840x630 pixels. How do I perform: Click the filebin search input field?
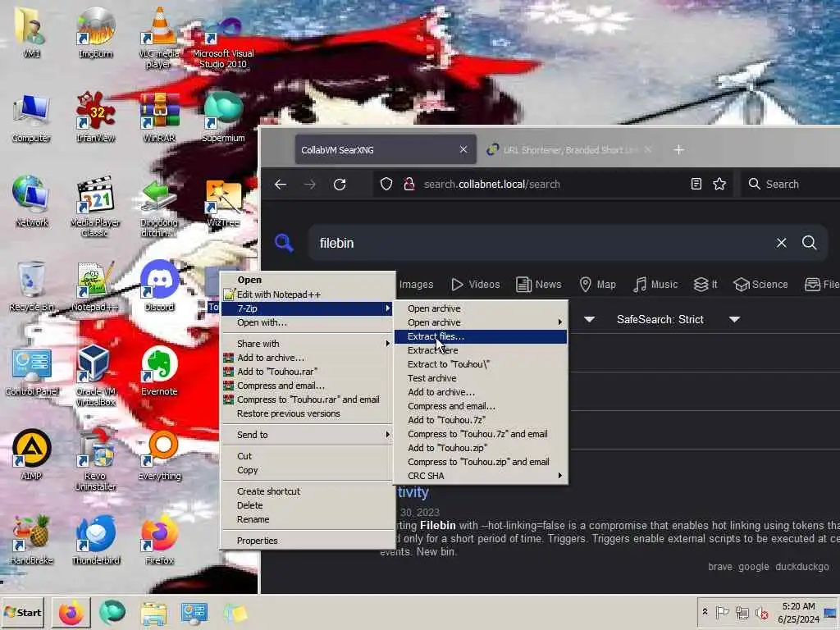541,243
